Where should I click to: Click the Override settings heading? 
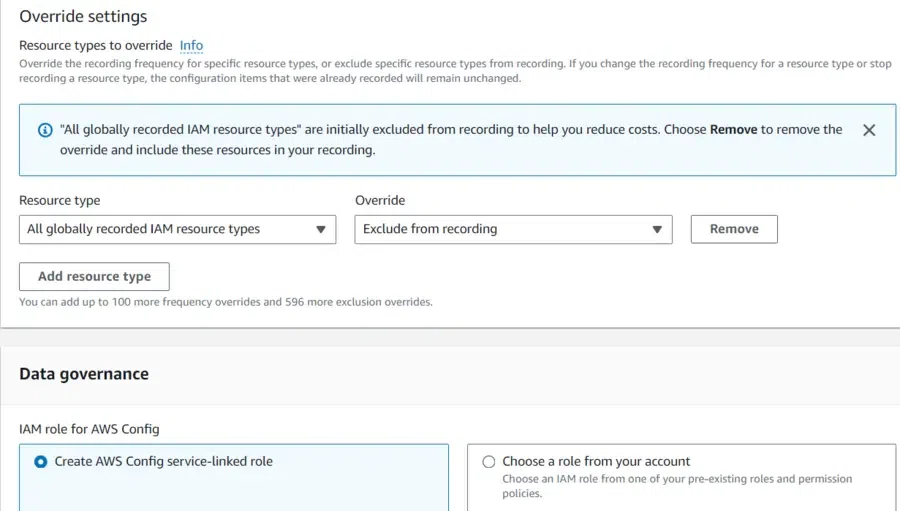[83, 16]
